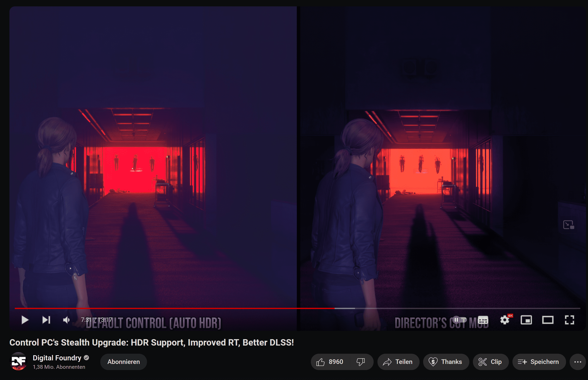The width and height of the screenshot is (588, 380).
Task: Open Digital Foundry channel name link
Action: tap(57, 358)
